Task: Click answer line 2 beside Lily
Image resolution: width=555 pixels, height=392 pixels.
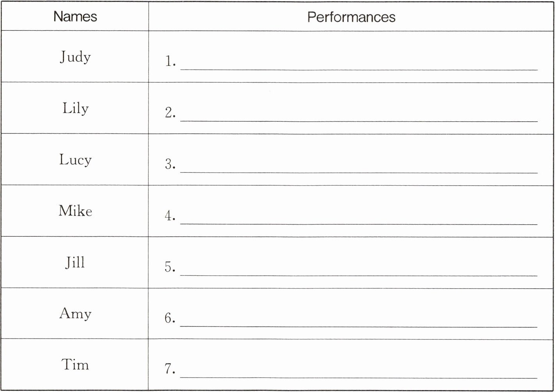Action: (x=359, y=117)
